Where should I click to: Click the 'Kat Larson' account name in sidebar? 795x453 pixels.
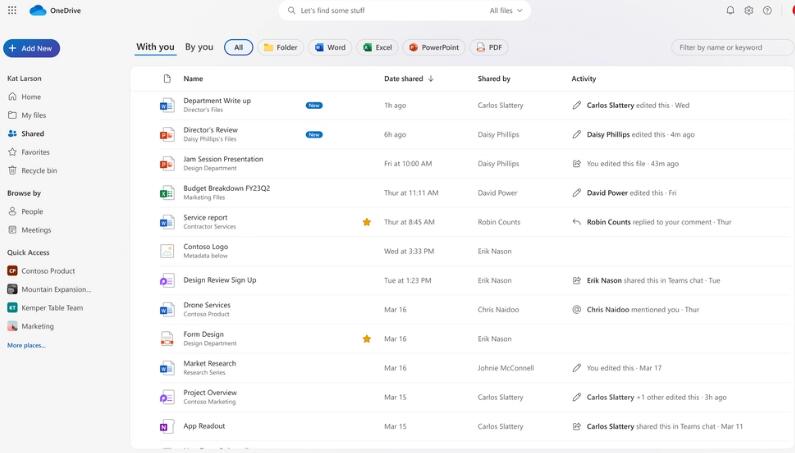click(24, 78)
